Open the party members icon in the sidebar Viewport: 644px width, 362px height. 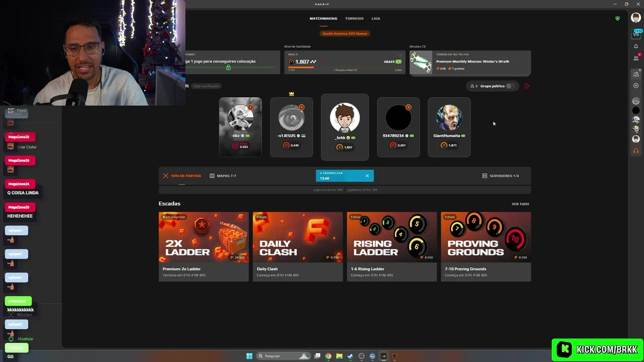click(636, 74)
